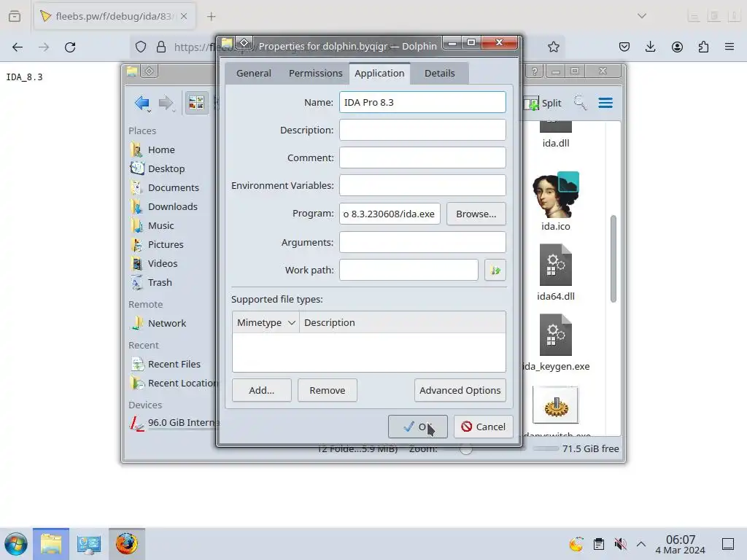
Task: Go back in Firefox
Action: point(18,47)
